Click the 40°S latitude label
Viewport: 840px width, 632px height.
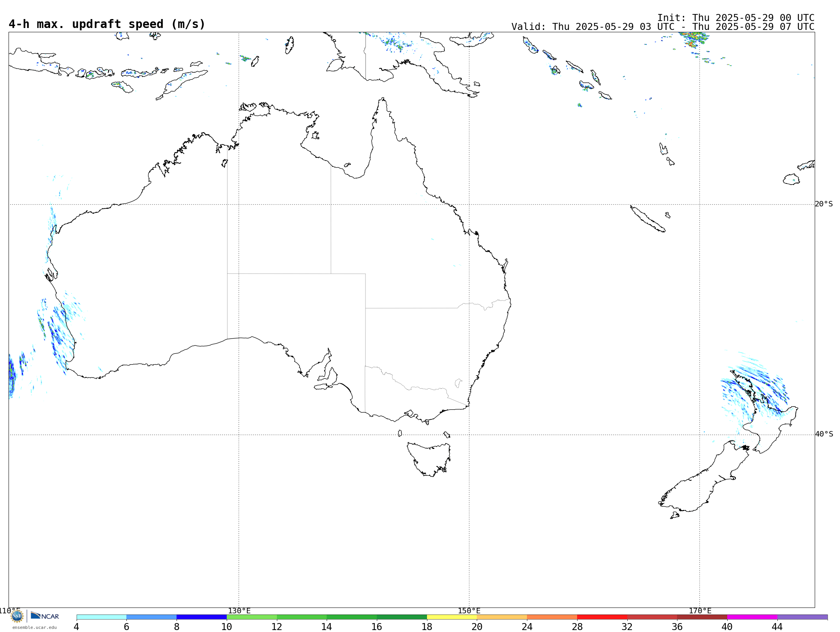824,434
